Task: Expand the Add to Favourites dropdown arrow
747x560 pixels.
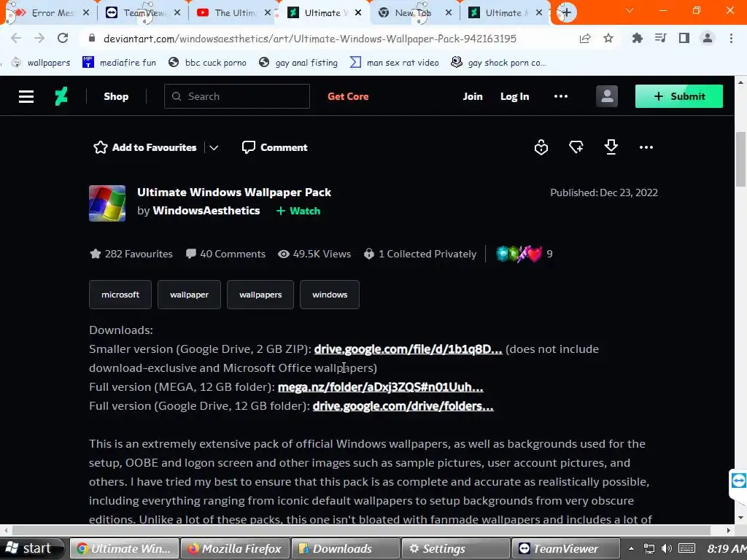Action: pos(214,147)
